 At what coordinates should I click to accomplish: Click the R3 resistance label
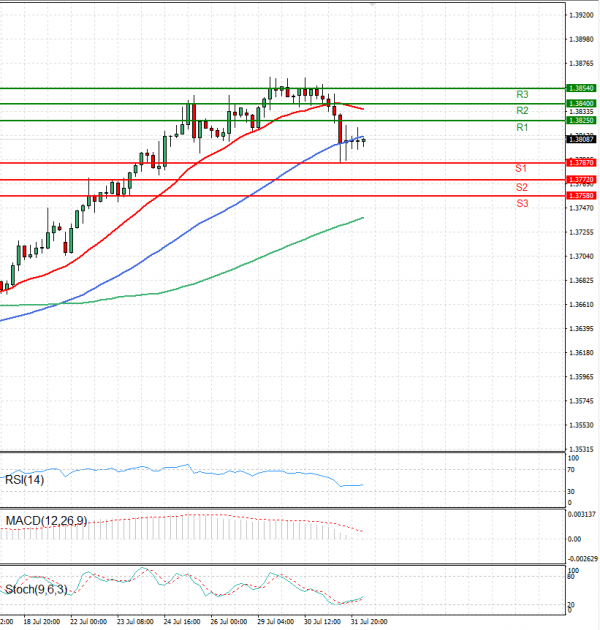coord(522,94)
